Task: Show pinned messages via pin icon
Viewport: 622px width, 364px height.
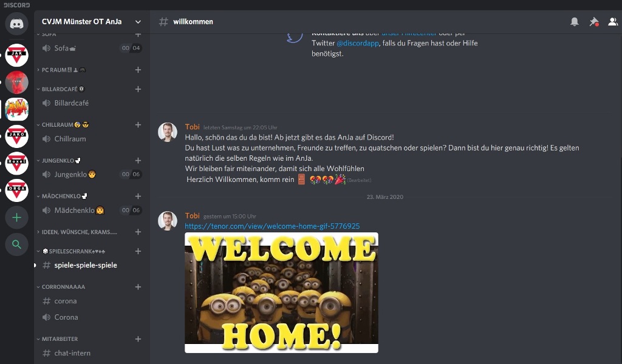Action: point(593,22)
